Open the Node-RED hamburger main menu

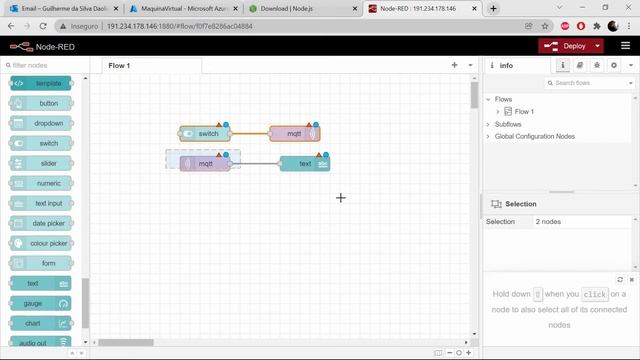(625, 46)
